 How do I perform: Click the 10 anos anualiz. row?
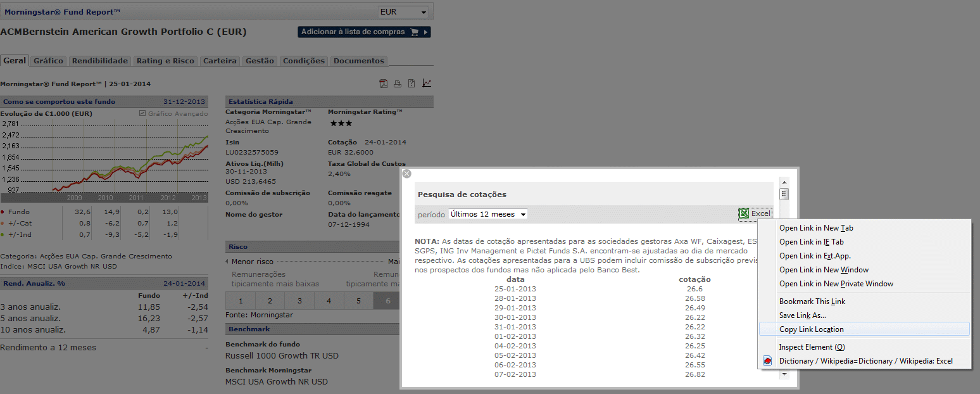click(104, 330)
